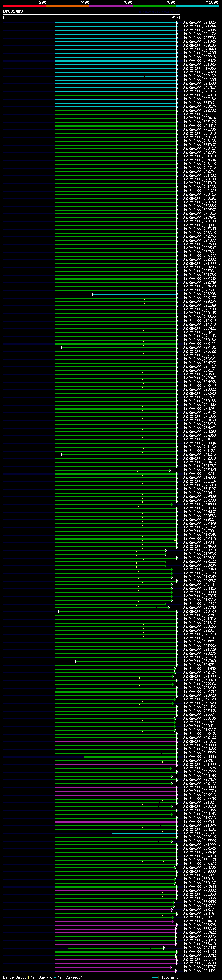222x980 pixels.
Task: Open hit UniRef100_P93698
Action: point(199,925)
